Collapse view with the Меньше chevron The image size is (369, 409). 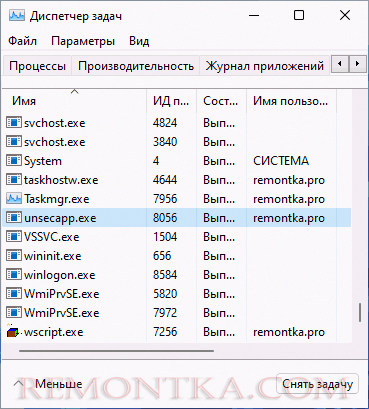(x=18, y=384)
